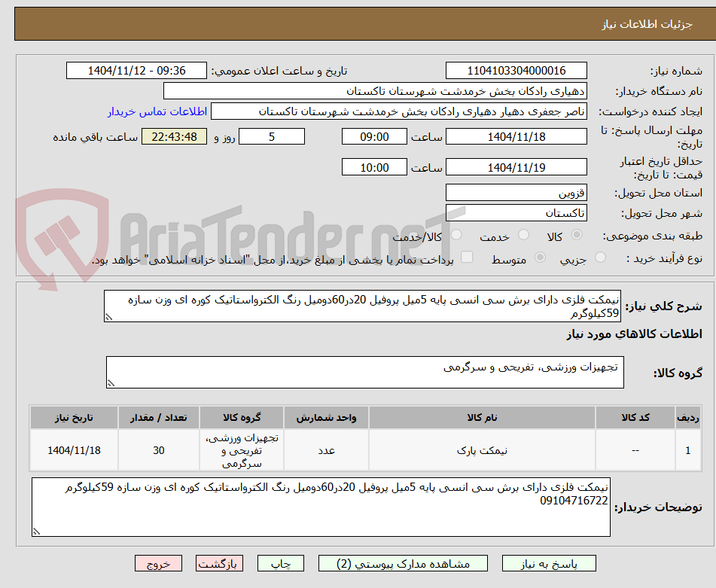This screenshot has height=588, width=716.
Task: Click the خروج exit button
Action: point(158,563)
